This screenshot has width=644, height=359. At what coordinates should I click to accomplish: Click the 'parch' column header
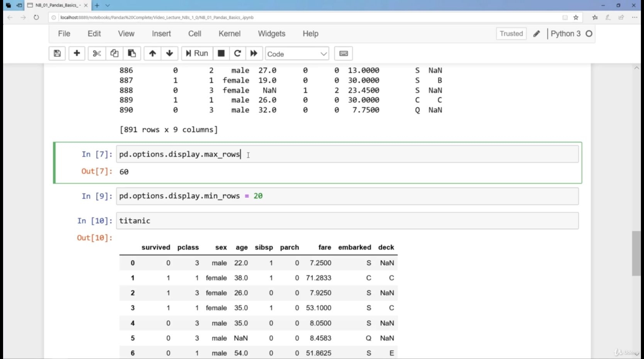point(290,247)
